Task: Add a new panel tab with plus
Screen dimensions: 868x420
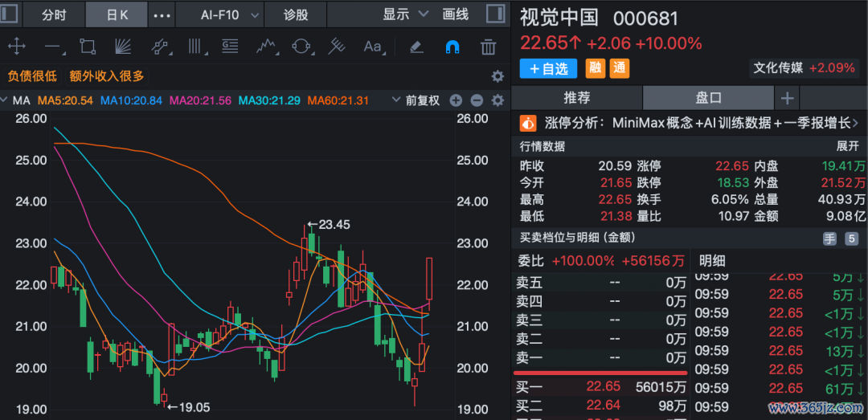Action: pos(787,99)
